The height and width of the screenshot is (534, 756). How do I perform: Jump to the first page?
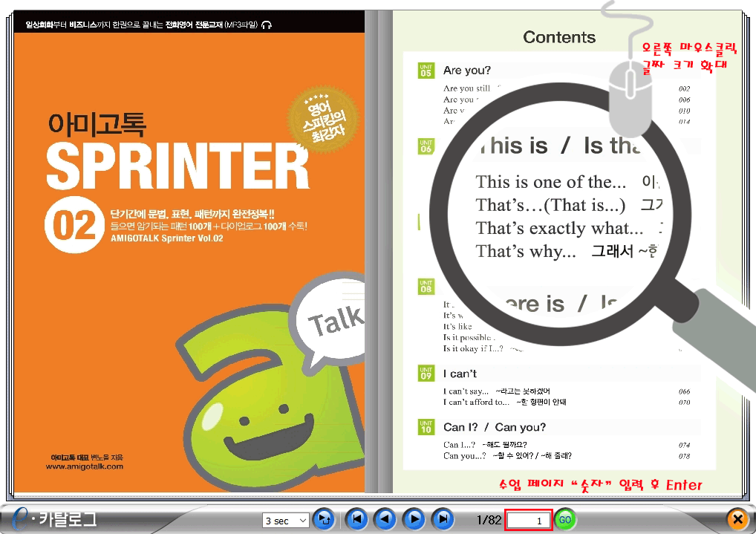[x=356, y=520]
